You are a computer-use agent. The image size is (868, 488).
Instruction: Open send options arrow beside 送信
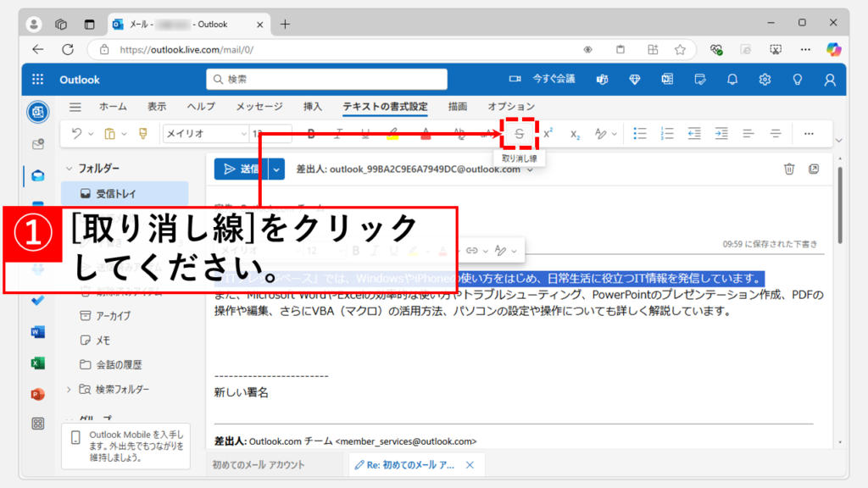click(278, 169)
